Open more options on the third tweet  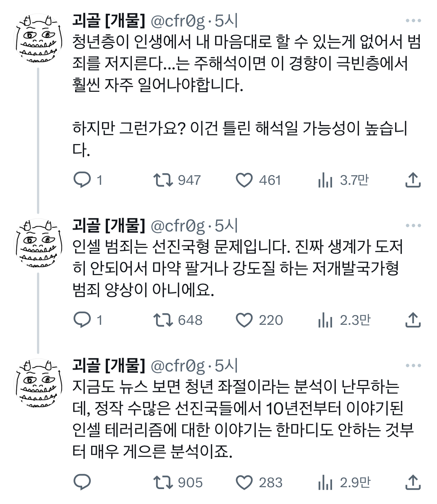(413, 365)
